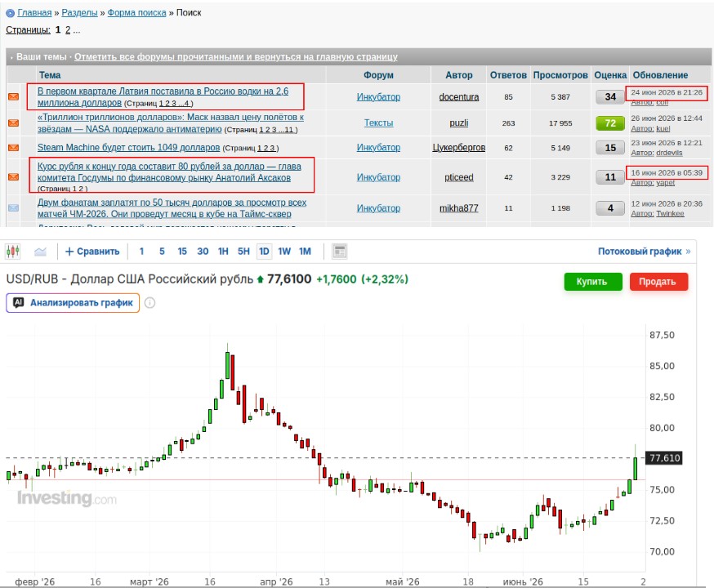Click Отметить все форумы прочитанными link
The width and height of the screenshot is (714, 588).
(x=236, y=57)
